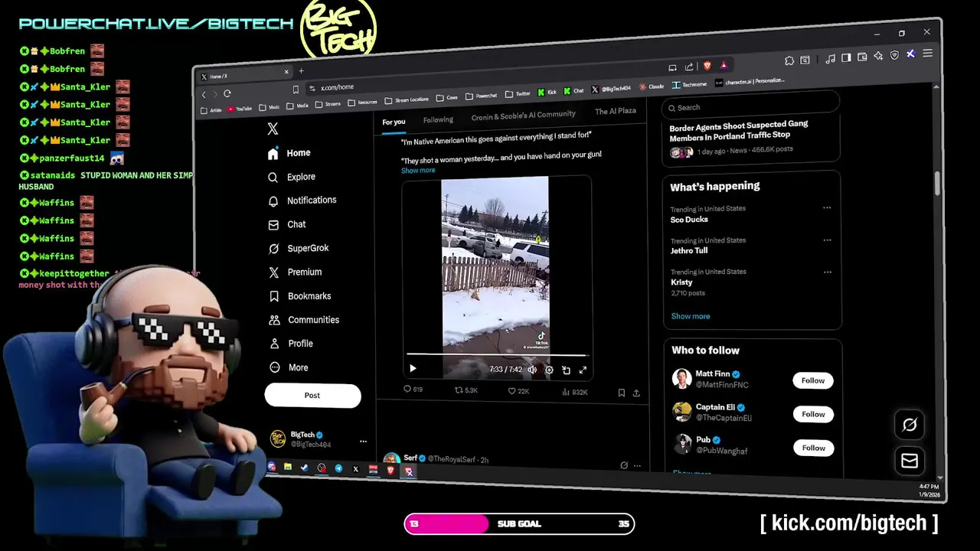Close the Home / X browser tab
Viewport: 980px width, 551px height.
[x=286, y=72]
